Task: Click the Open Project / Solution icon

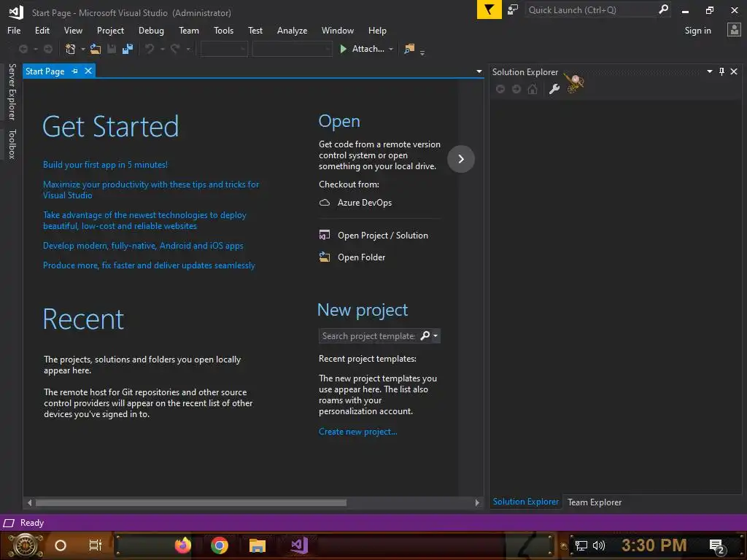Action: click(325, 235)
